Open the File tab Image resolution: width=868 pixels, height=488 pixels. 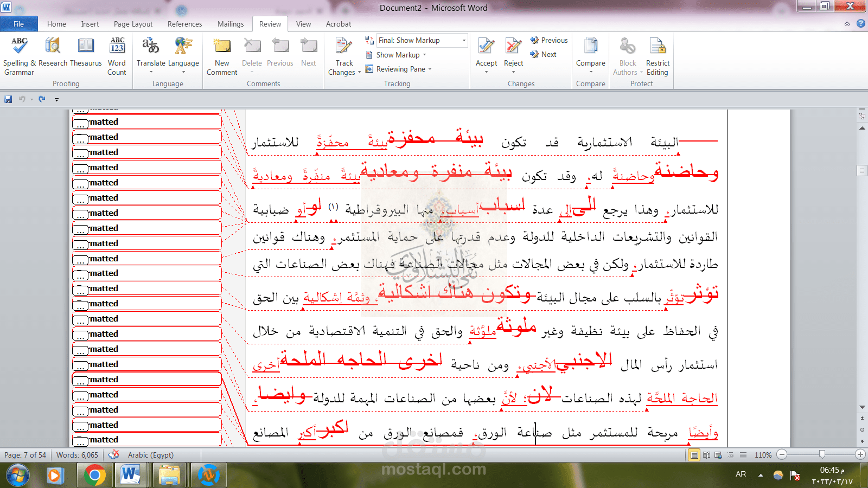coord(19,24)
